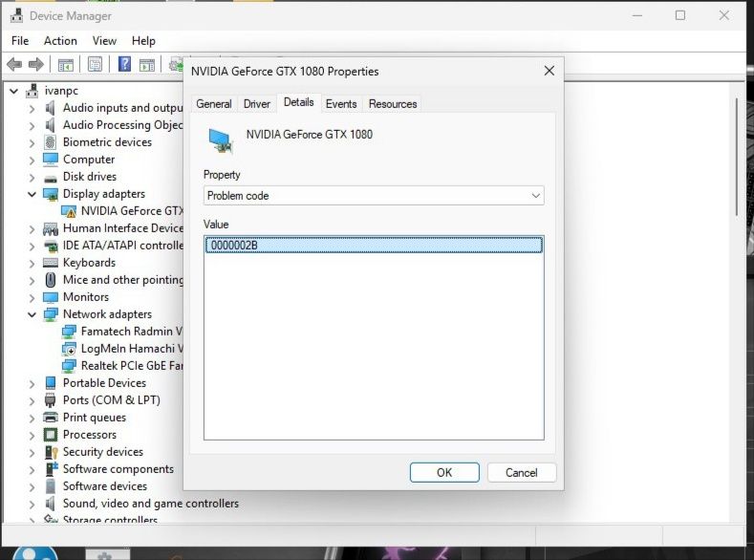Image resolution: width=754 pixels, height=560 pixels.
Task: Select the Disk drives icon
Action: (51, 178)
